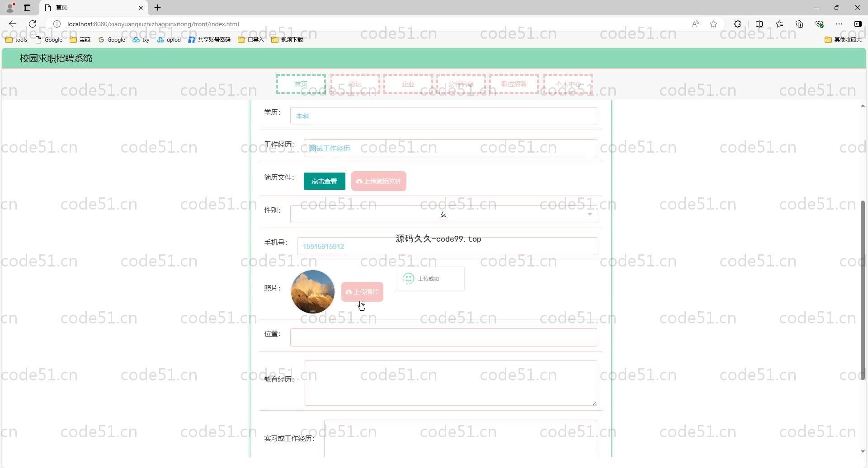Viewport: 868px width, 468px height.
Task: Open the 其他收藏夹 bookmarks folder
Action: (843, 40)
